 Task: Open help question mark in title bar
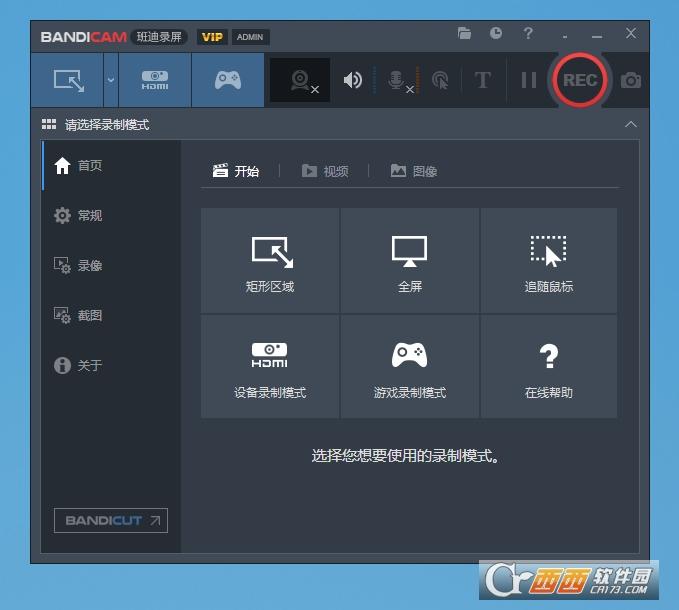click(528, 33)
